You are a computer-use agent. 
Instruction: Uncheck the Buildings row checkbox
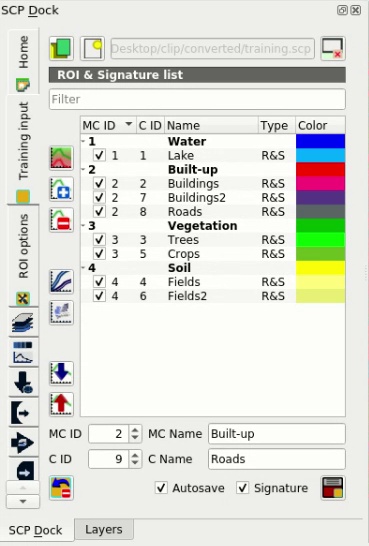pyautogui.click(x=100, y=183)
